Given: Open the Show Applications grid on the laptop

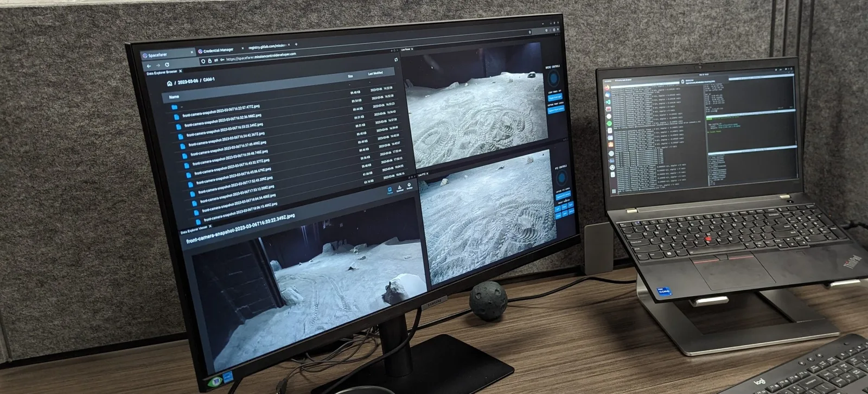Looking at the screenshot, I should [x=614, y=192].
